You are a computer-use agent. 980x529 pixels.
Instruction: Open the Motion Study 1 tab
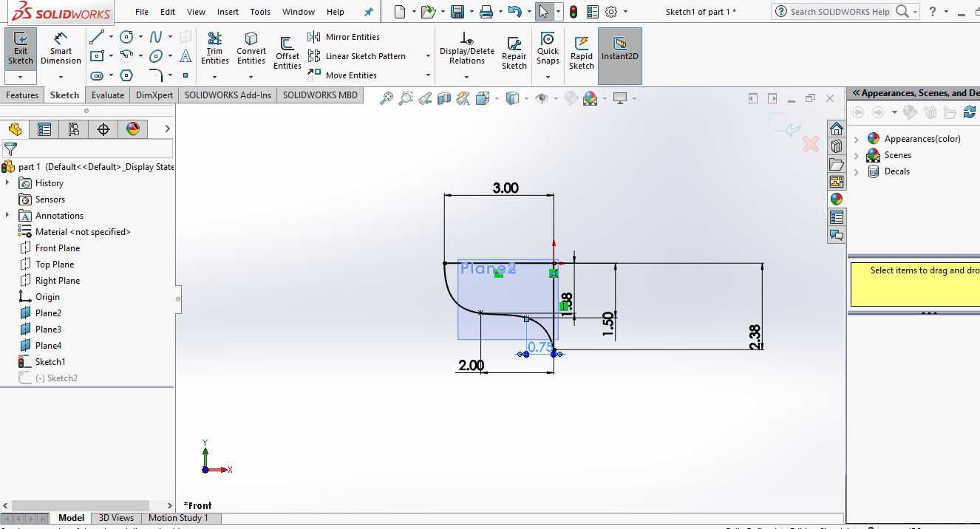[178, 518]
